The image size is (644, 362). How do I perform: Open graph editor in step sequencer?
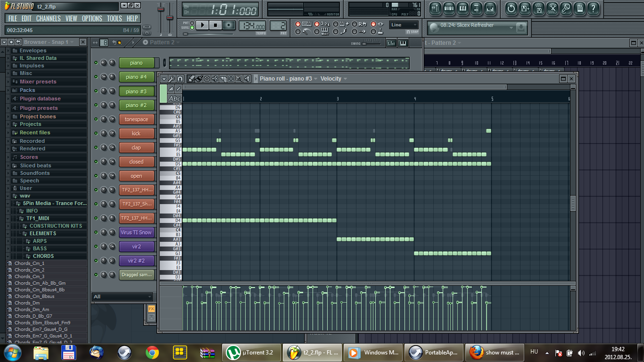pos(391,43)
